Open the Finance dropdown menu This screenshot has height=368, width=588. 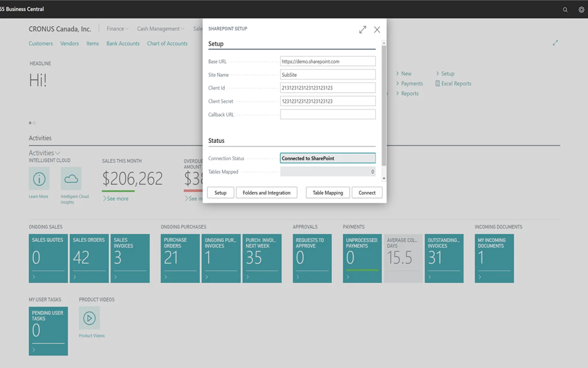118,29
